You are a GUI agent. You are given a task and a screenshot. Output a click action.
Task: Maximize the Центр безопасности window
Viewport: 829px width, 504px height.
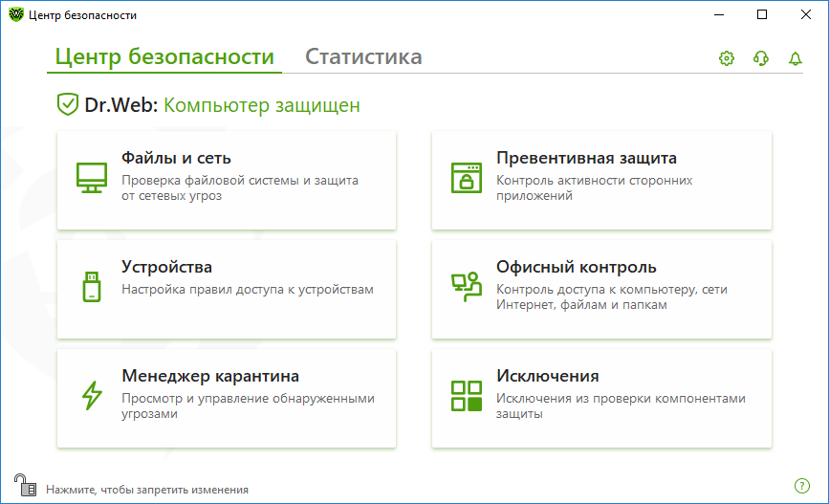pos(762,14)
